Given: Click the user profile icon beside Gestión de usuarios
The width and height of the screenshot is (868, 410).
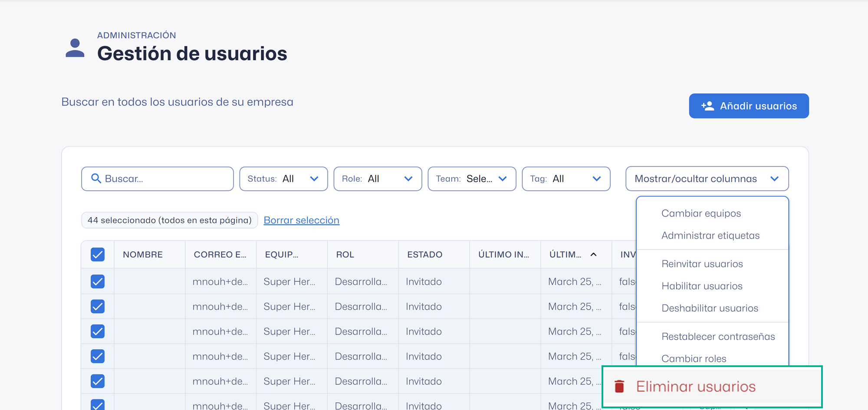Looking at the screenshot, I should coord(75,48).
